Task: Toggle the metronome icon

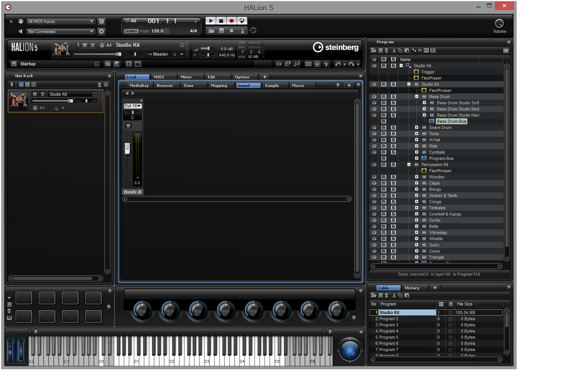Action: tap(242, 31)
